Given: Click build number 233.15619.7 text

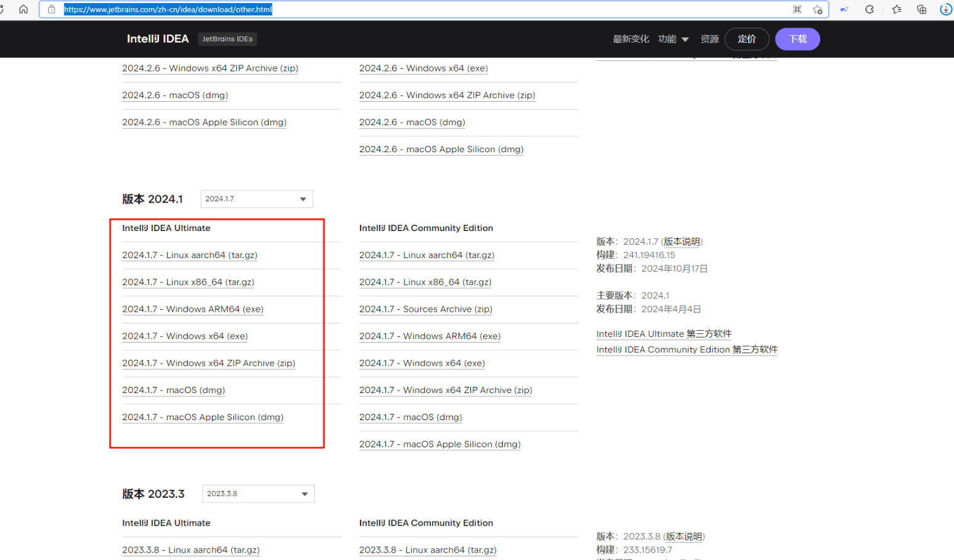Looking at the screenshot, I should coord(648,550).
